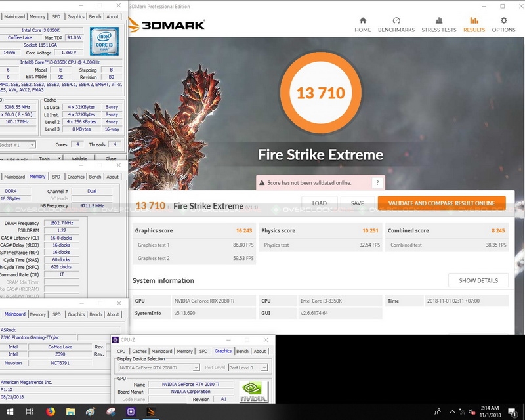Open the People icon in system tray

coord(437,411)
